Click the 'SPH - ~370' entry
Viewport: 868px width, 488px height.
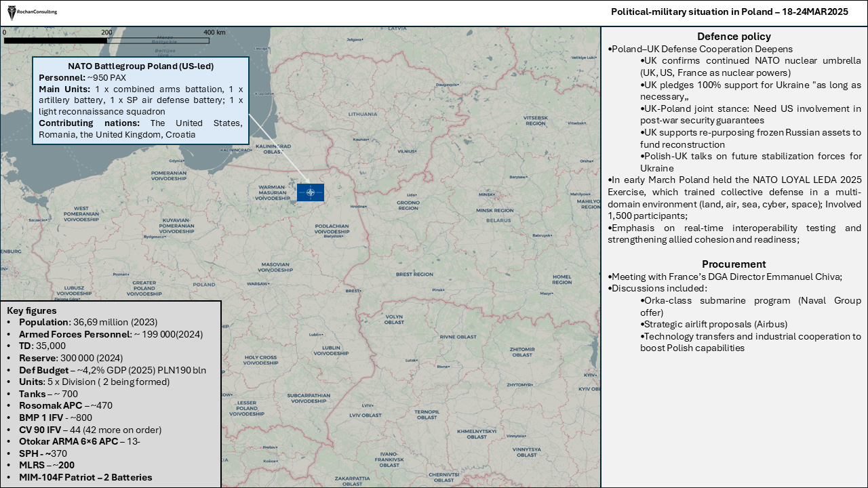point(43,453)
